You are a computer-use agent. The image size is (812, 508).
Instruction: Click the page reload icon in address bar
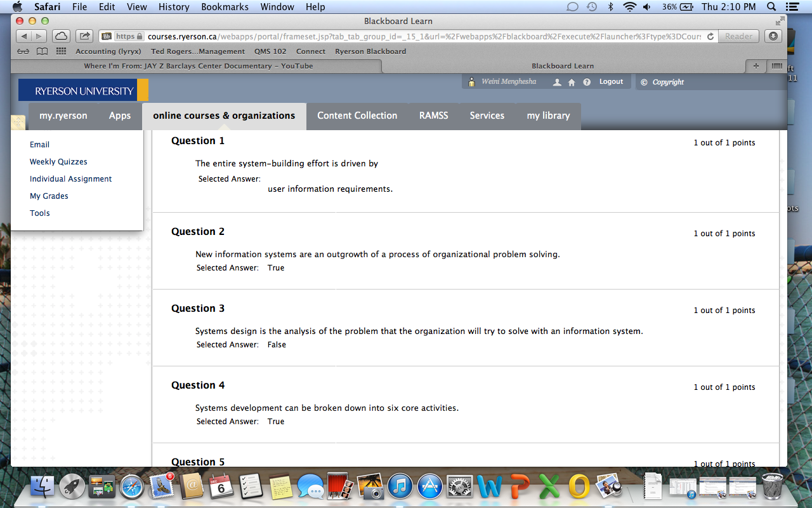pyautogui.click(x=710, y=37)
